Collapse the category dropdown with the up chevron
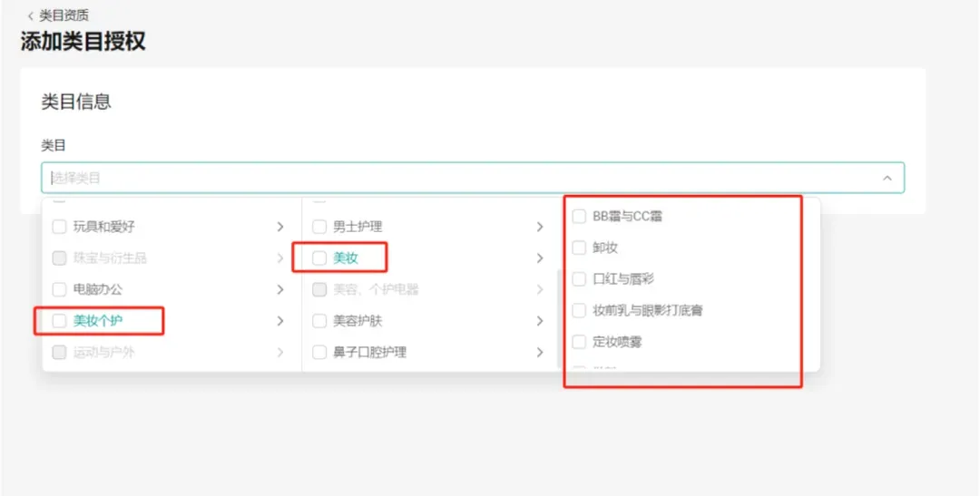This screenshot has height=496, width=980. [x=887, y=178]
